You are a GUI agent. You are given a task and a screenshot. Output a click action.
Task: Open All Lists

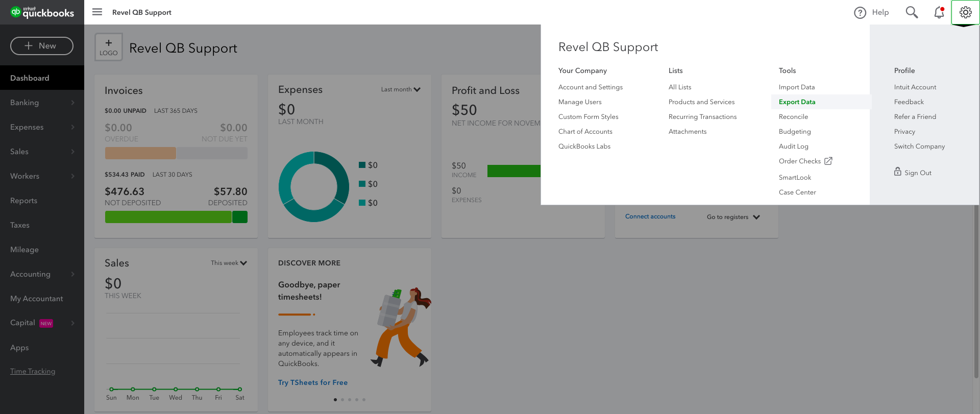tap(680, 87)
